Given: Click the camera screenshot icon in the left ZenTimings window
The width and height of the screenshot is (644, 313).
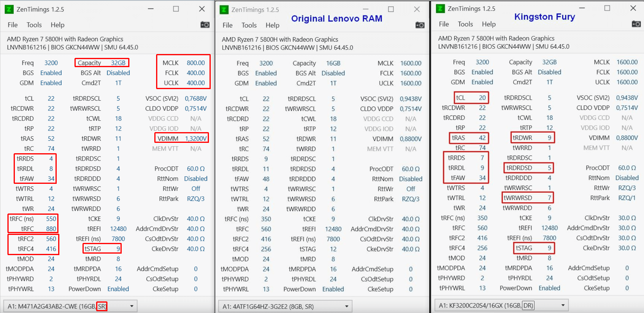Looking at the screenshot, I should 205,25.
